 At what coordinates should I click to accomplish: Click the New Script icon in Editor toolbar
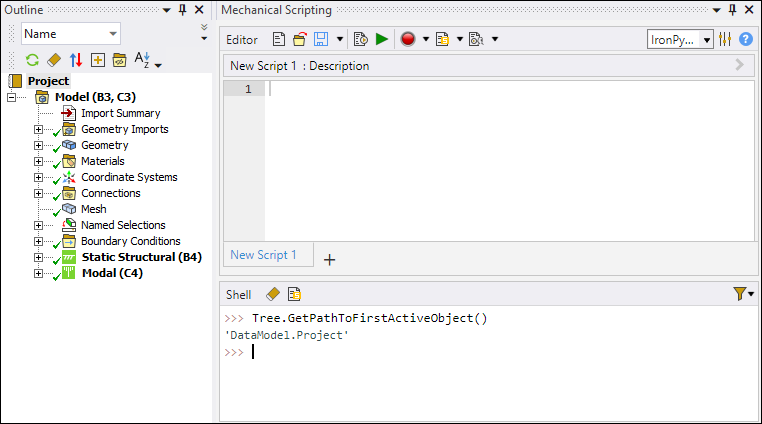point(279,40)
